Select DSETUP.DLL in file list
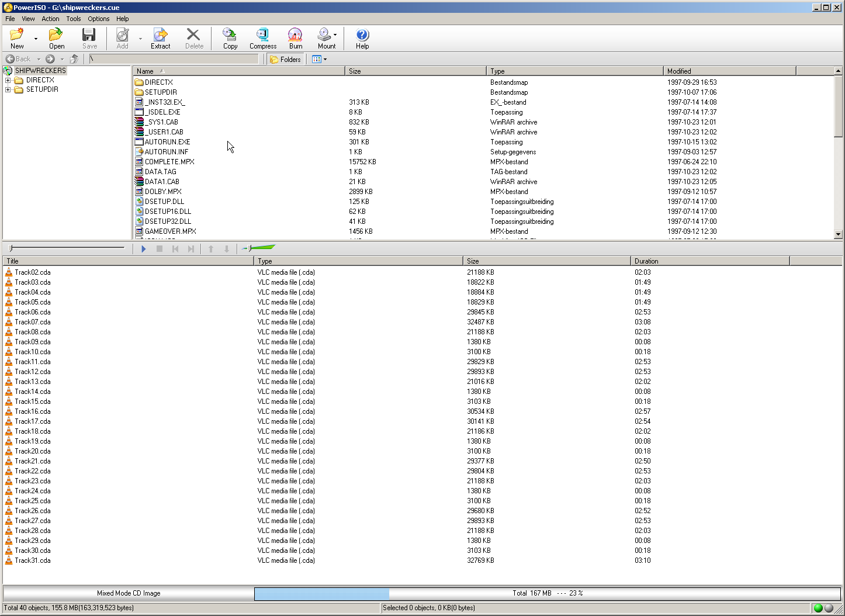This screenshot has height=616, width=845. pos(164,202)
